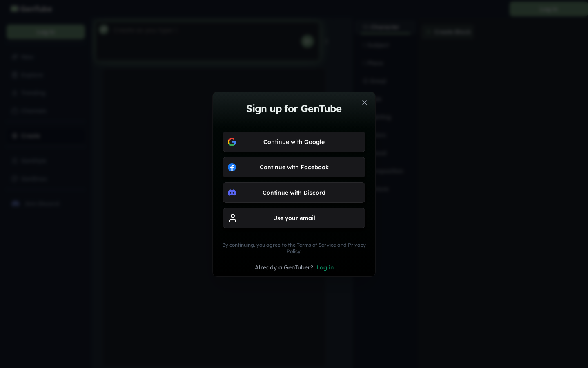The height and width of the screenshot is (368, 588).
Task: Choose Continue with Discord
Action: (294, 193)
